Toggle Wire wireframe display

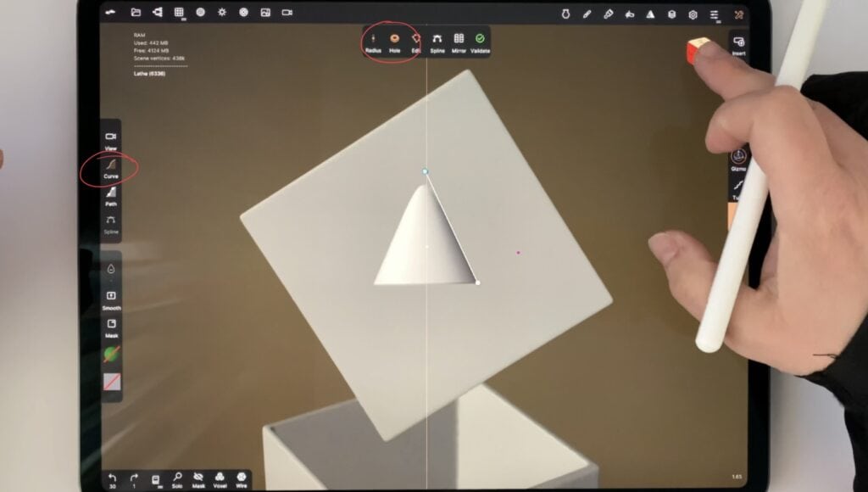coord(242,478)
